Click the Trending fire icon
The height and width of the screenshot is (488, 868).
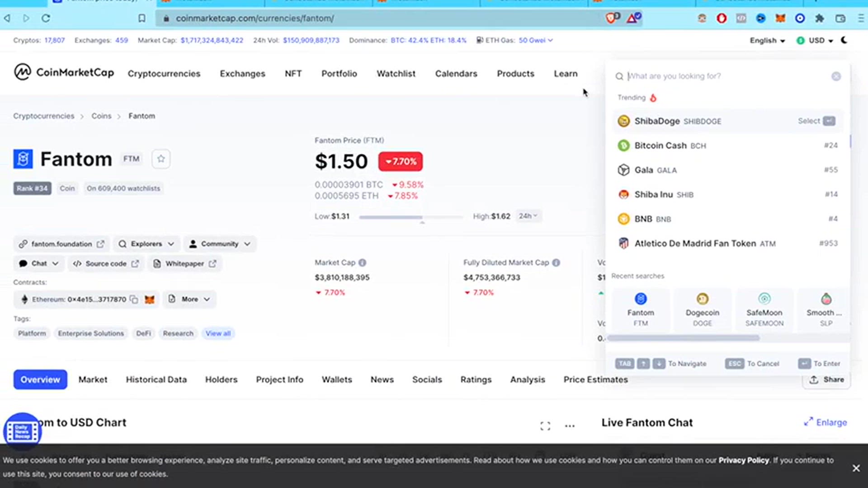(653, 98)
